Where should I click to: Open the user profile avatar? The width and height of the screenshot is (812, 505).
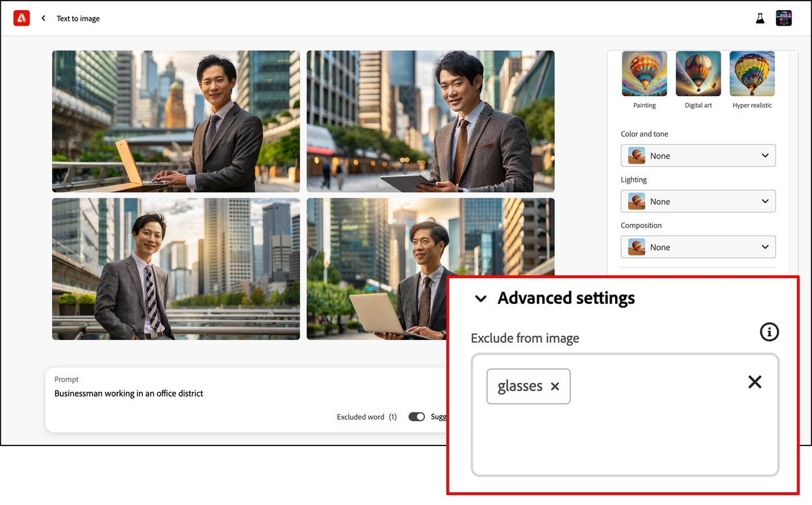click(784, 18)
